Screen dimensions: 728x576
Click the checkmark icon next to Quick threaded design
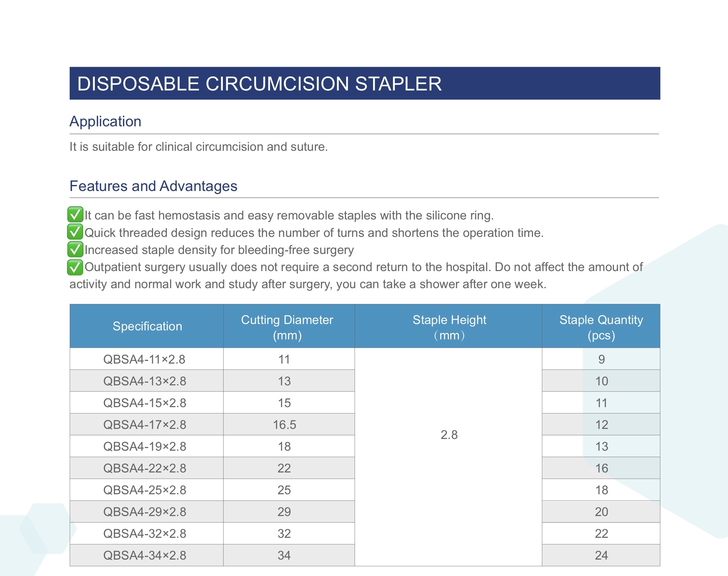[75, 232]
